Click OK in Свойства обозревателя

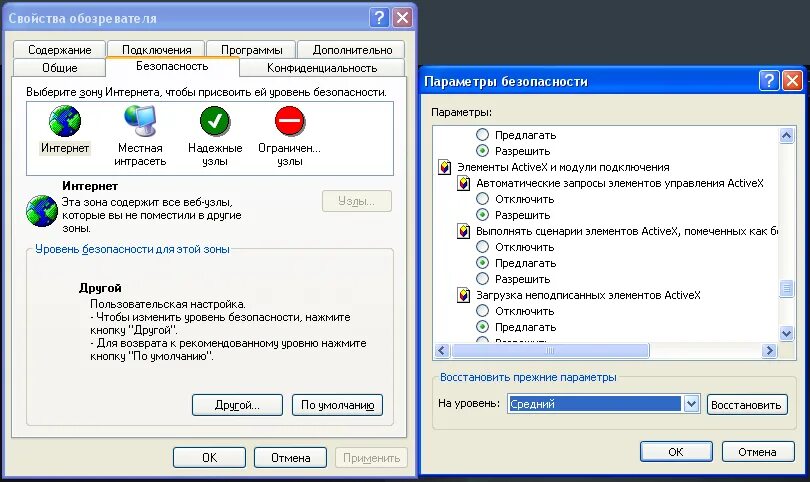[x=209, y=458]
